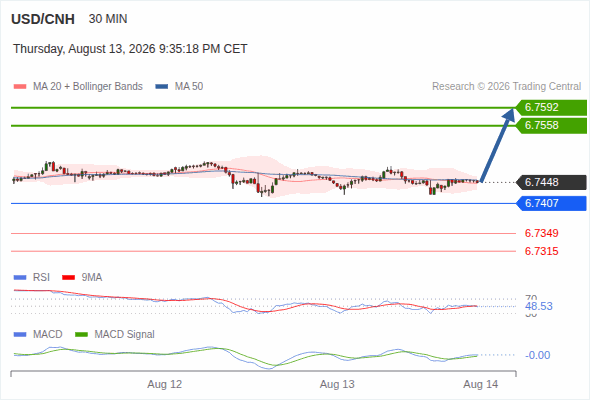The image size is (590, 400).
Task: Click the 6.7448 current price label
Action: (x=552, y=183)
